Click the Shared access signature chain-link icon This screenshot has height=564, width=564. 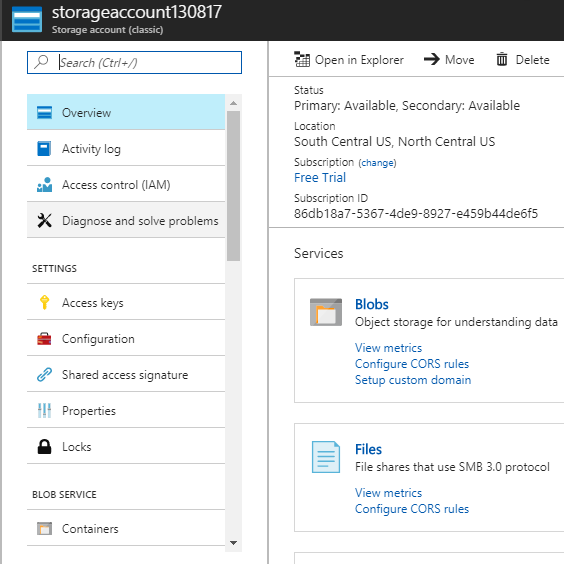coord(44,374)
